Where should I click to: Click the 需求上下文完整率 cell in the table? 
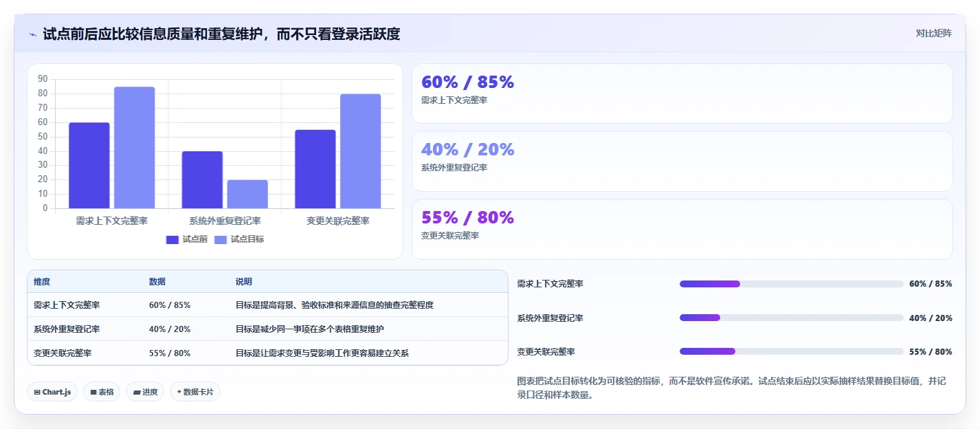click(67, 305)
